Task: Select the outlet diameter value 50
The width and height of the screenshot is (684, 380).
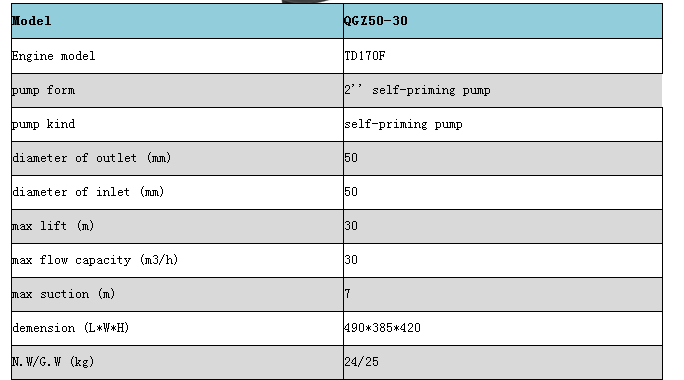Action: [x=351, y=158]
